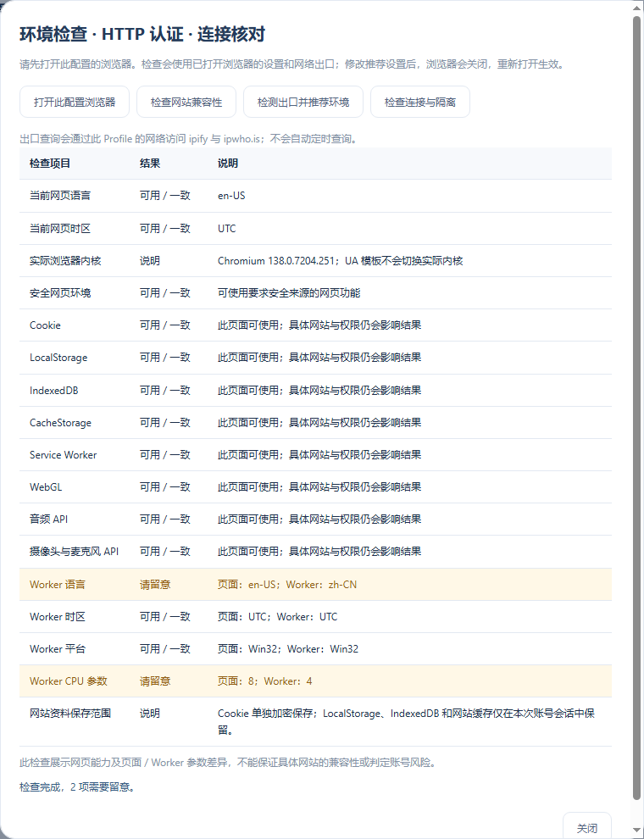
Task: Click the highlighted Worker 语言 row label
Action: (58, 584)
